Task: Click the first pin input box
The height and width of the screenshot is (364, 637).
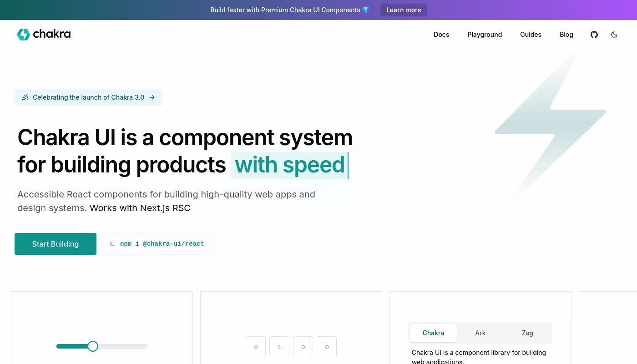Action: click(x=256, y=346)
